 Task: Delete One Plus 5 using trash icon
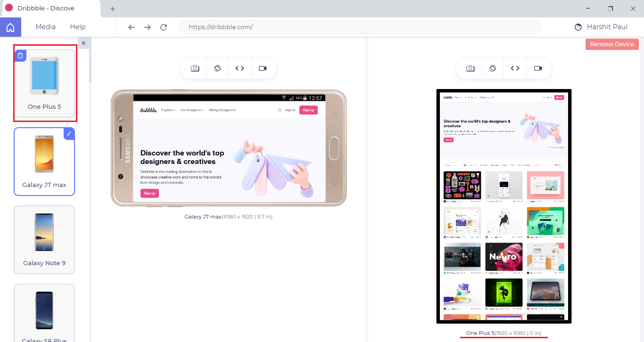(x=20, y=56)
